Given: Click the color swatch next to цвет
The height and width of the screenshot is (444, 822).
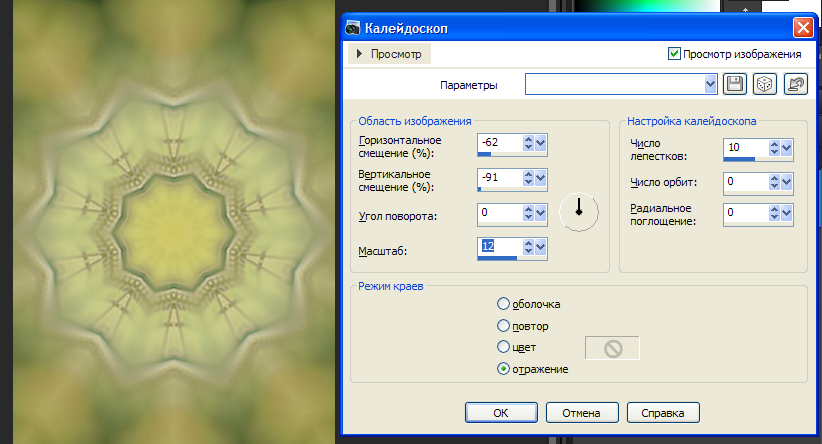Looking at the screenshot, I should pyautogui.click(x=612, y=348).
